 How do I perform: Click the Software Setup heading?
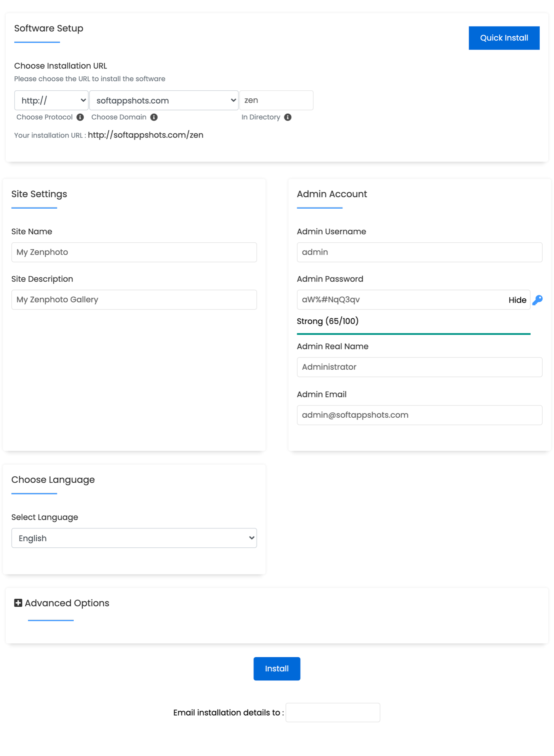tap(49, 28)
